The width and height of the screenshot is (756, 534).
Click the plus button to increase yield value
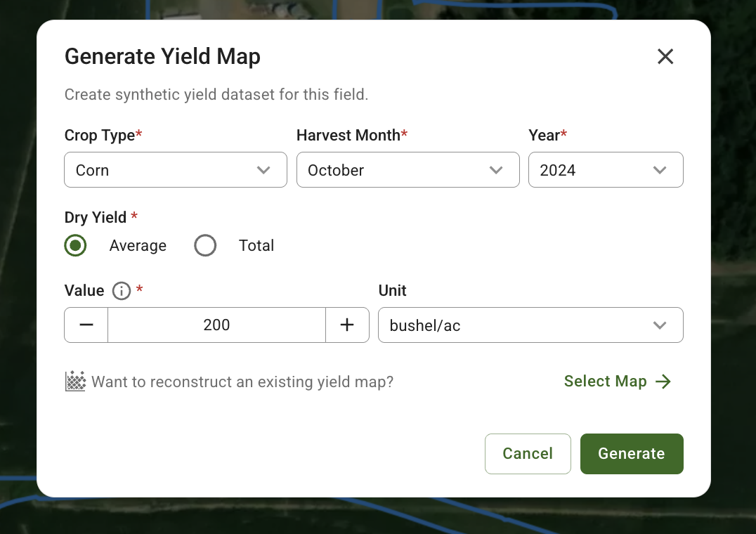click(347, 325)
